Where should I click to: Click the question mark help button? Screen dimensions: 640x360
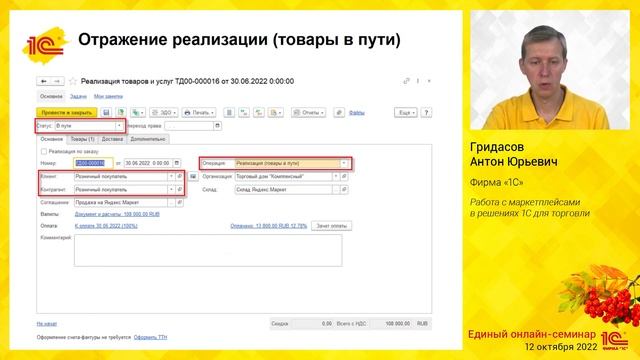426,112
